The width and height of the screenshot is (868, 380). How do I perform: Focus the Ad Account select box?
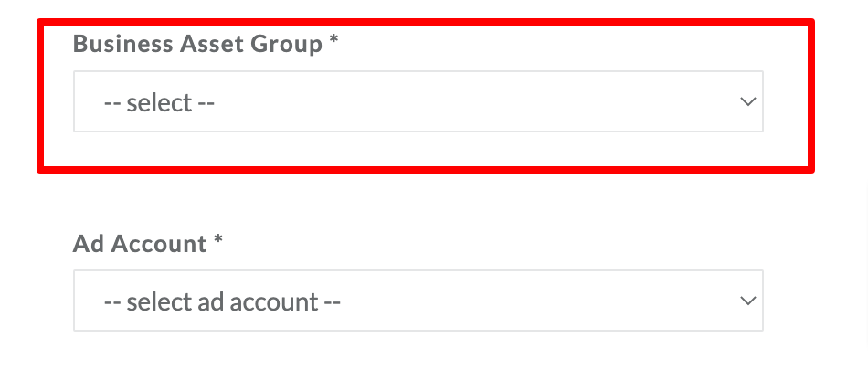coord(418,301)
